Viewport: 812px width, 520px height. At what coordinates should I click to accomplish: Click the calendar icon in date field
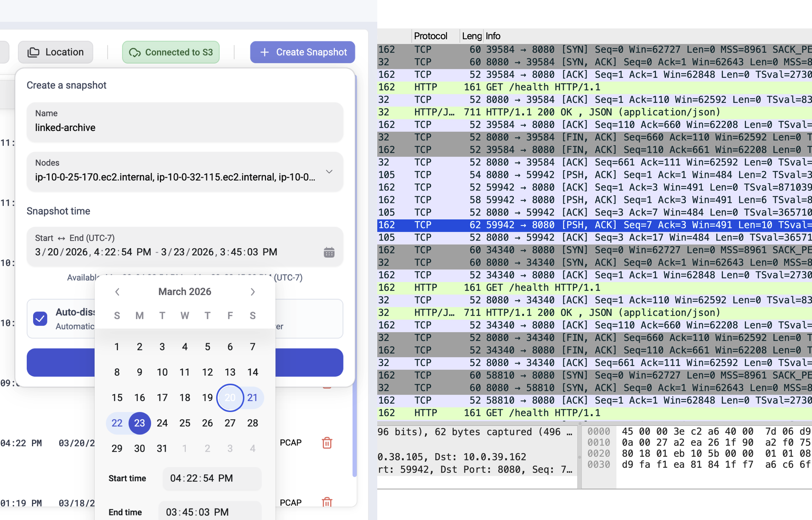tap(329, 252)
